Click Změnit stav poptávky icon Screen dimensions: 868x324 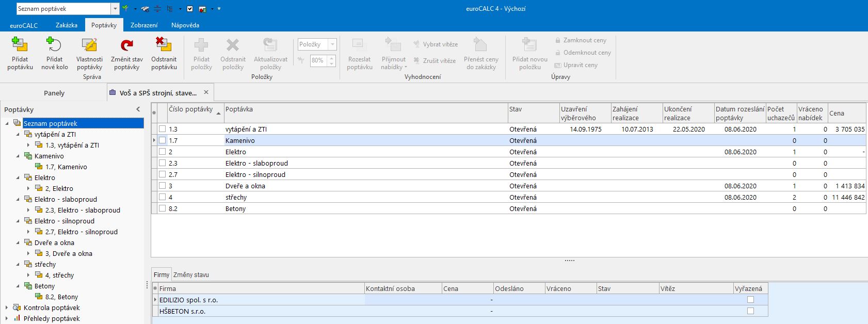tap(126, 45)
